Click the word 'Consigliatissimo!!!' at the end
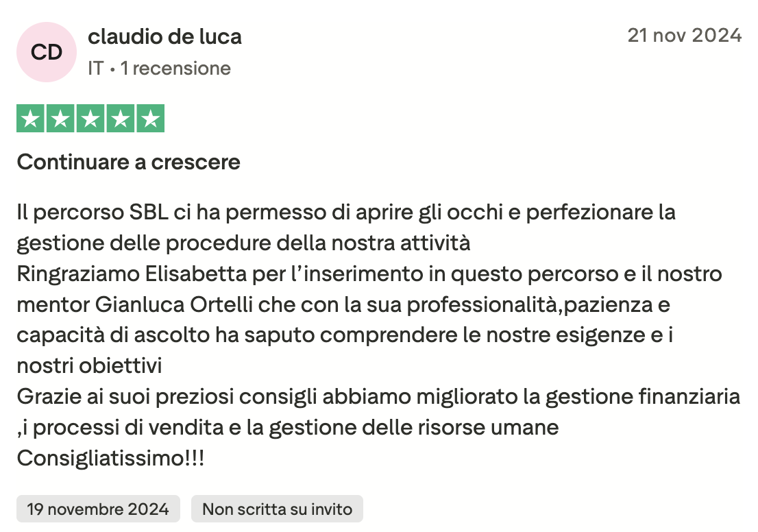The width and height of the screenshot is (758, 532). tap(110, 459)
